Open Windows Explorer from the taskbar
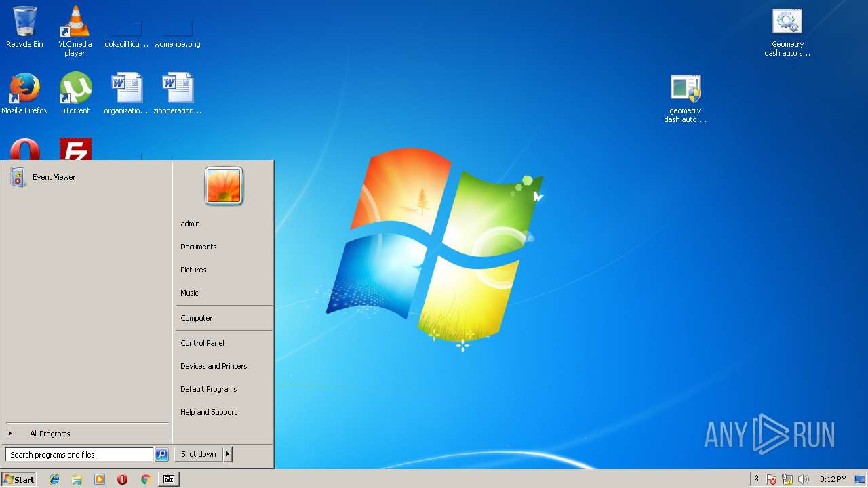 pos(77,479)
